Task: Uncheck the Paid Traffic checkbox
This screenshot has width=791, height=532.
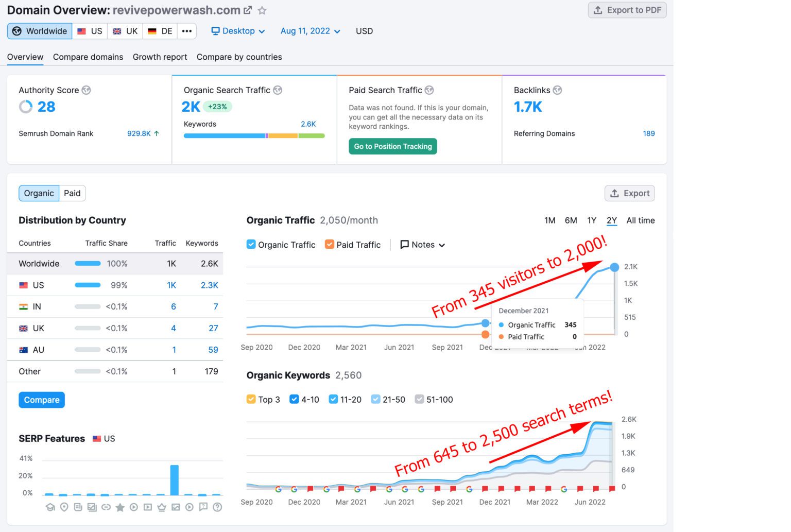Action: 330,244
